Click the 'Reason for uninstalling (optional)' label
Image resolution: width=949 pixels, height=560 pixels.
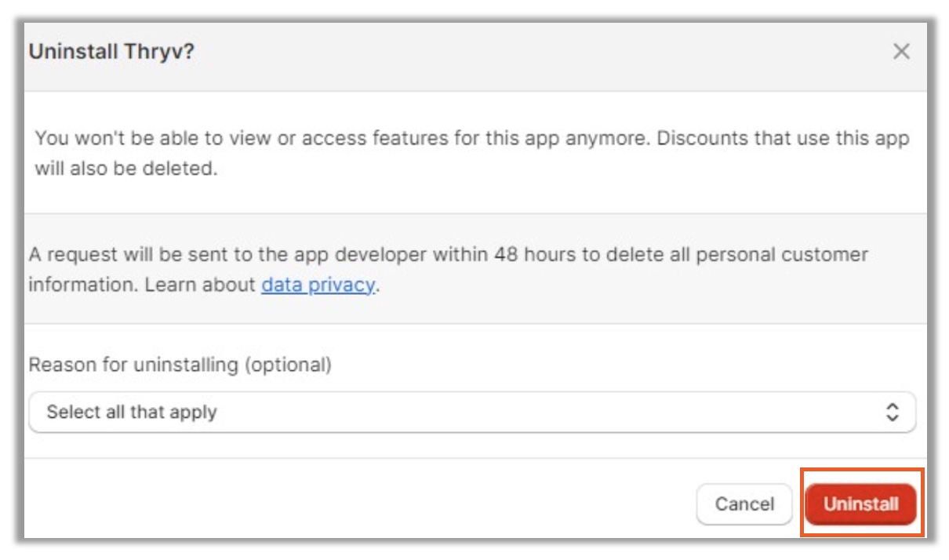180,365
